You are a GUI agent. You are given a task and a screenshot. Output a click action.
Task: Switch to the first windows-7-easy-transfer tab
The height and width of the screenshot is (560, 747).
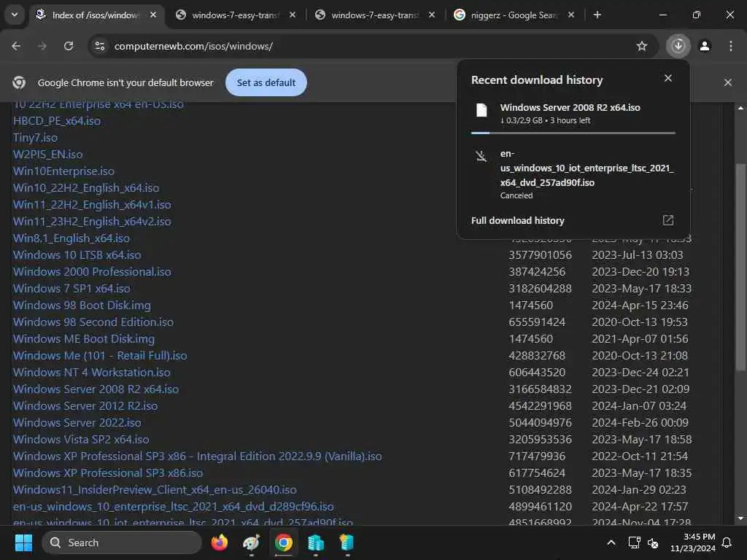point(235,15)
